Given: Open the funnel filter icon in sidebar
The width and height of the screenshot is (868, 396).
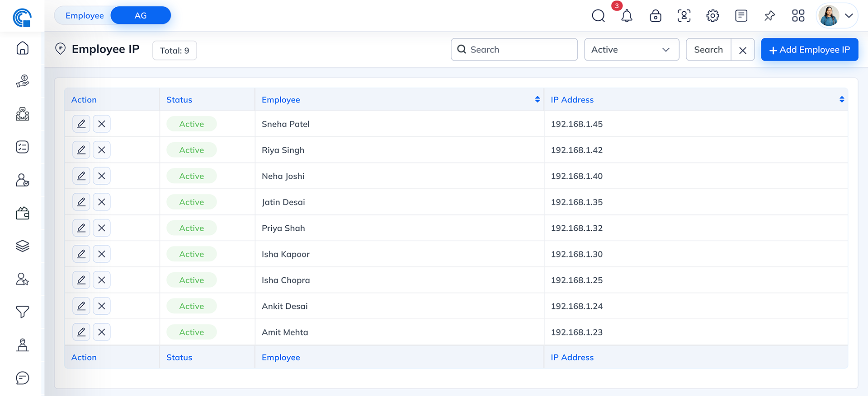Looking at the screenshot, I should click(23, 312).
